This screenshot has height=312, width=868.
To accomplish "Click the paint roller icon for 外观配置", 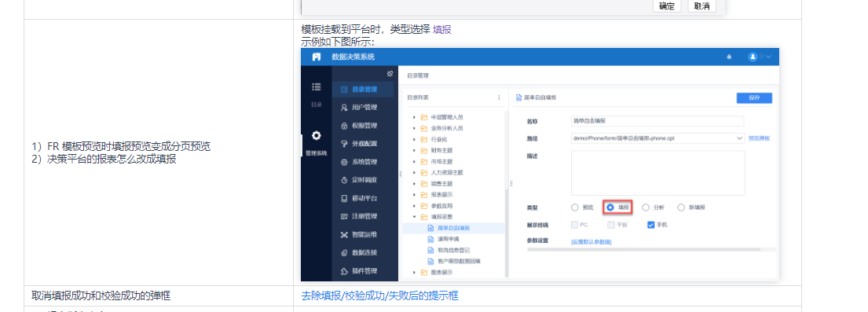I will [x=344, y=144].
